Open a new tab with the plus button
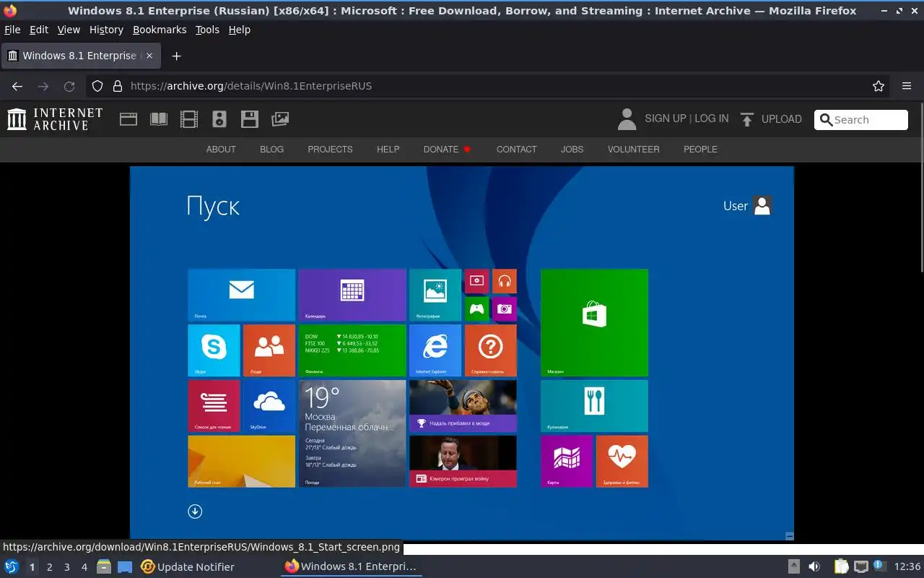924x578 pixels. (176, 56)
